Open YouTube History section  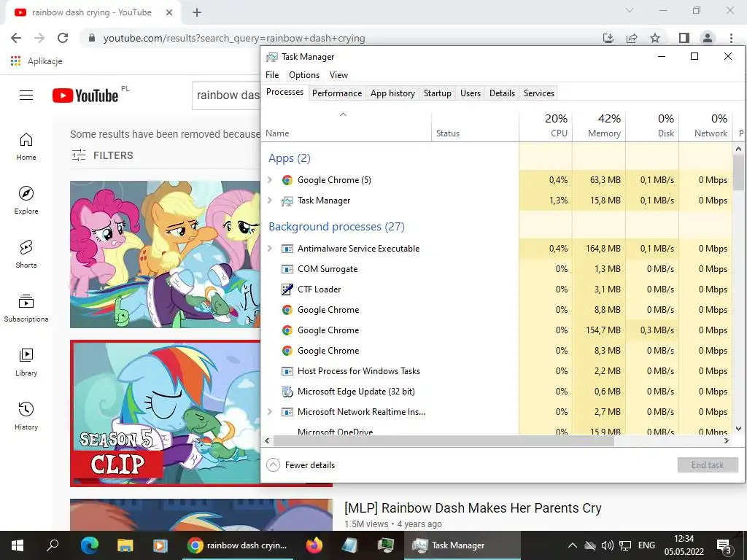click(x=26, y=416)
